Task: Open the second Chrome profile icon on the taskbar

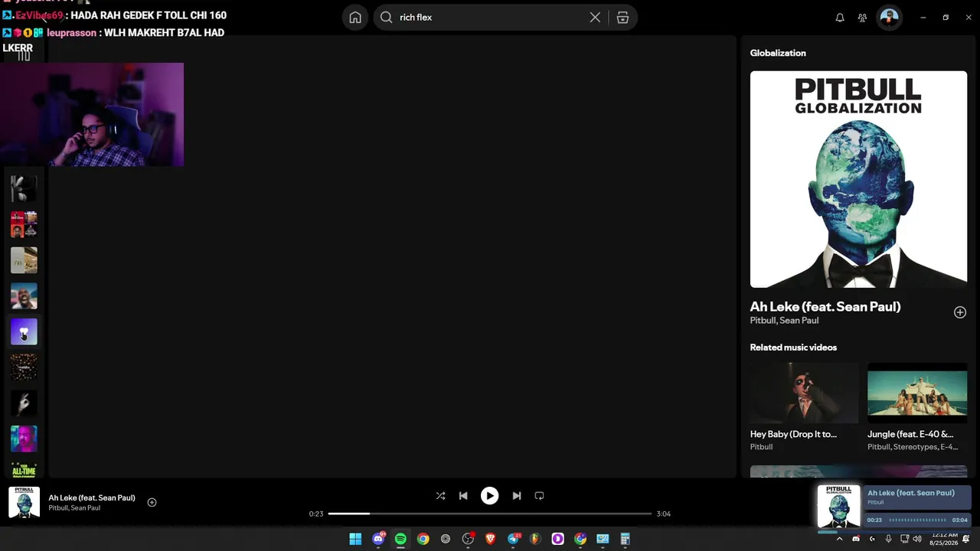Action: tap(580, 539)
